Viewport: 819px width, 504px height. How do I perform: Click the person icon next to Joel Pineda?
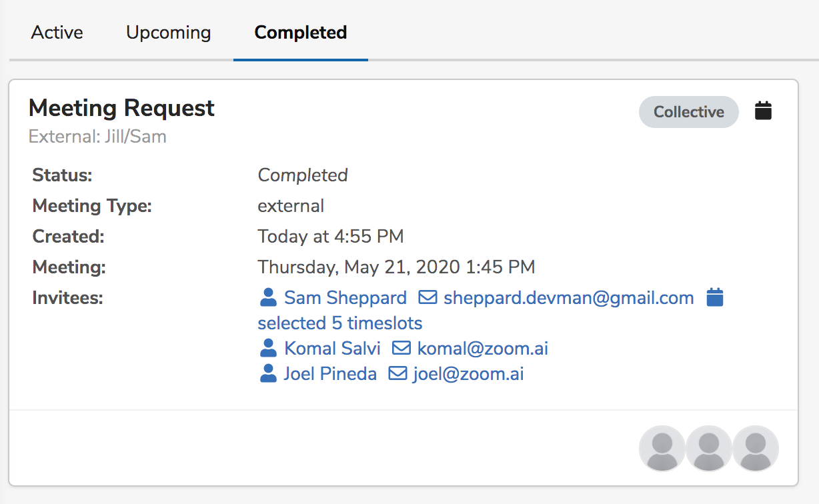pyautogui.click(x=268, y=373)
